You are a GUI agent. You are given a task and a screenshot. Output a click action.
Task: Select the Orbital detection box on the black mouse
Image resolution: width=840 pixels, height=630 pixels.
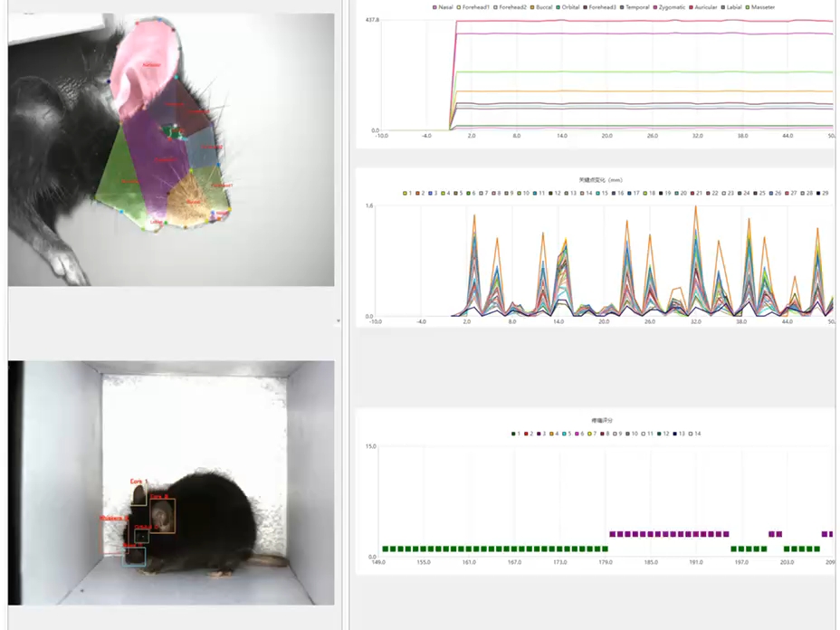click(x=141, y=535)
